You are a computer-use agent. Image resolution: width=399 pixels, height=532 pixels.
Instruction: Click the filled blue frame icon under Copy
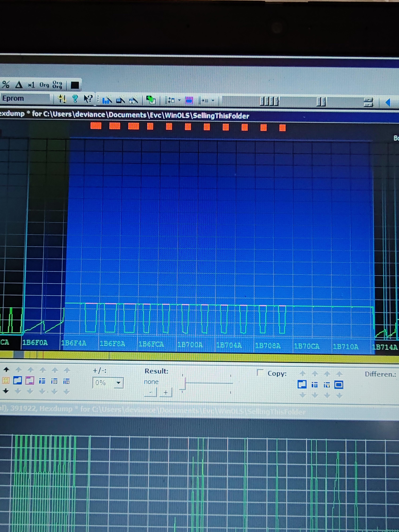click(x=339, y=385)
